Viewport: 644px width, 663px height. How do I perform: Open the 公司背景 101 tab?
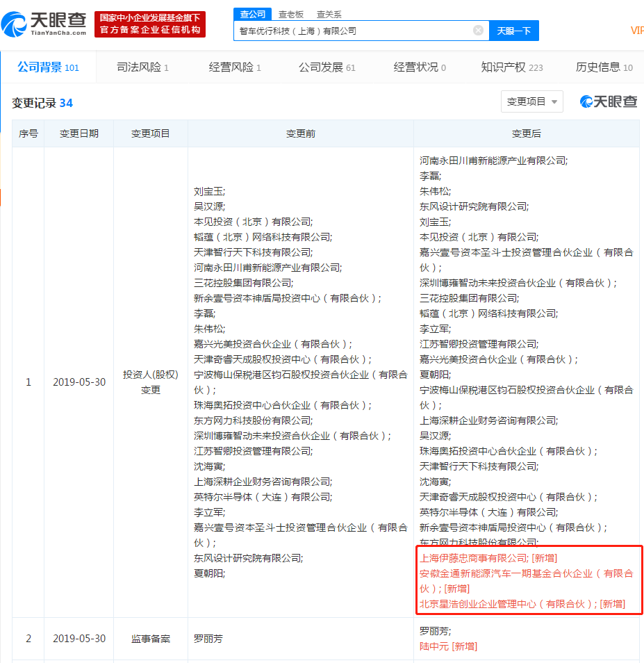[x=48, y=67]
